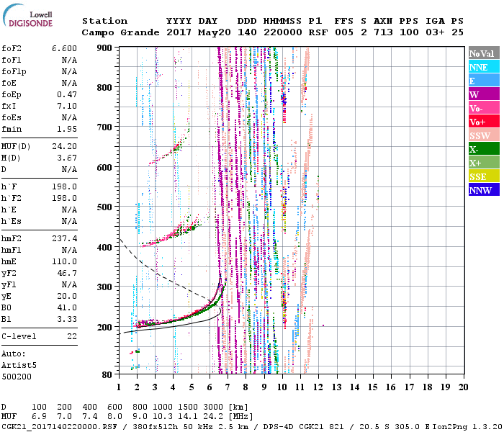Select the yellow SSE legend swatch
Viewport: 504px width, 432px height.
(484, 176)
